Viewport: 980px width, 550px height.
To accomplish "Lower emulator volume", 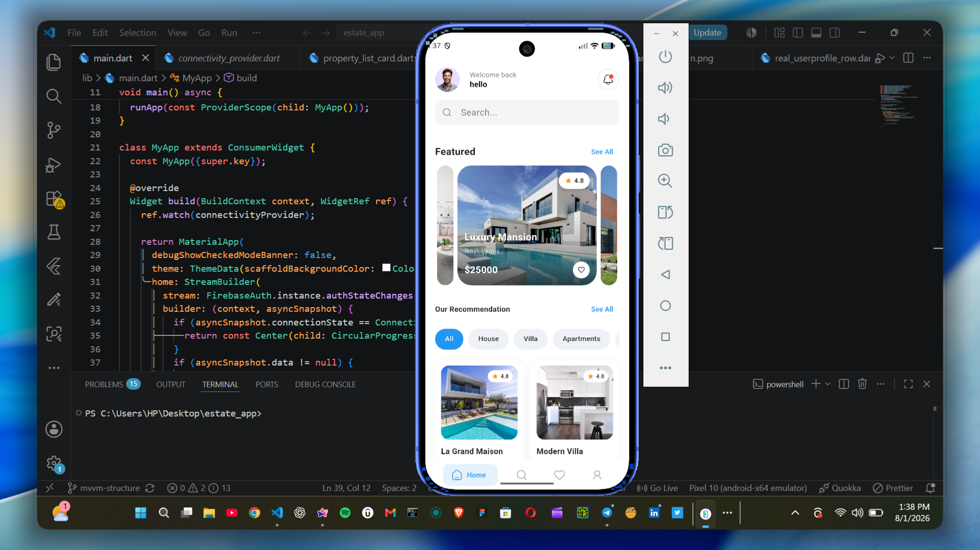I will (664, 119).
